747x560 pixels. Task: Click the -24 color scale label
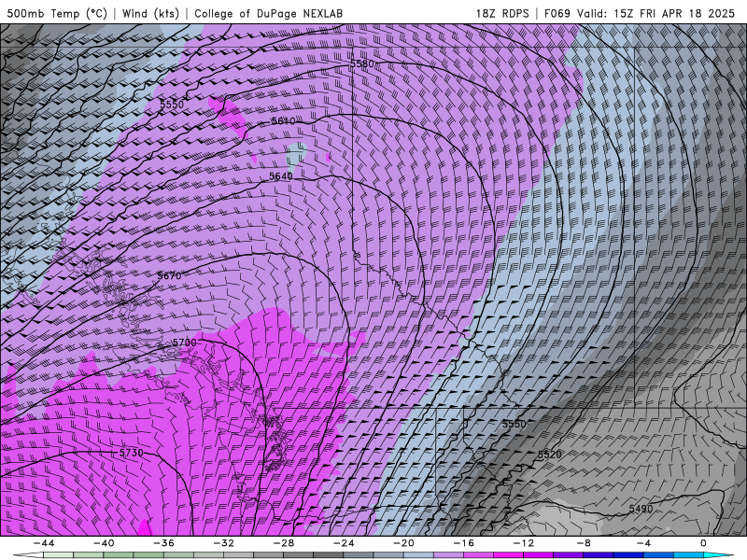coord(344,543)
